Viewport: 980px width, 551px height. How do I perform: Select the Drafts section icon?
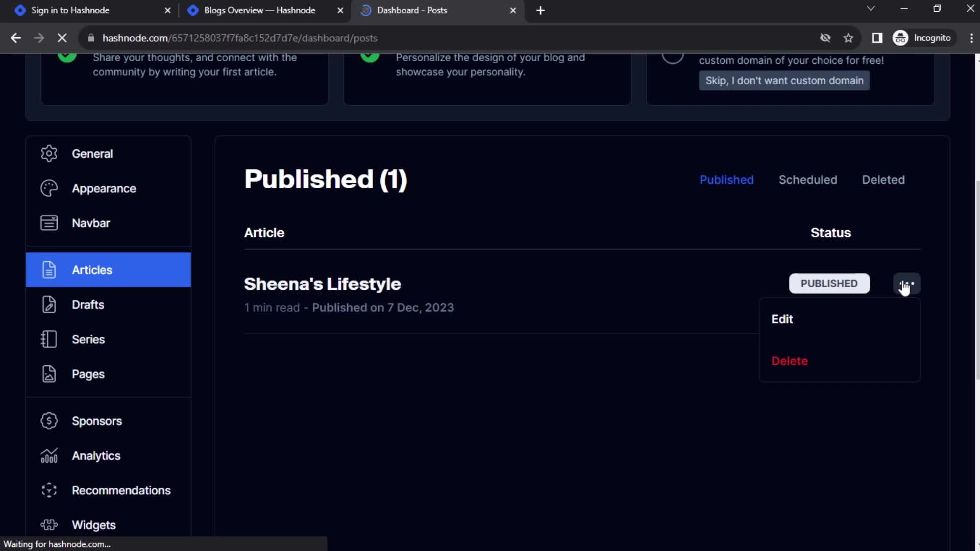(x=48, y=304)
